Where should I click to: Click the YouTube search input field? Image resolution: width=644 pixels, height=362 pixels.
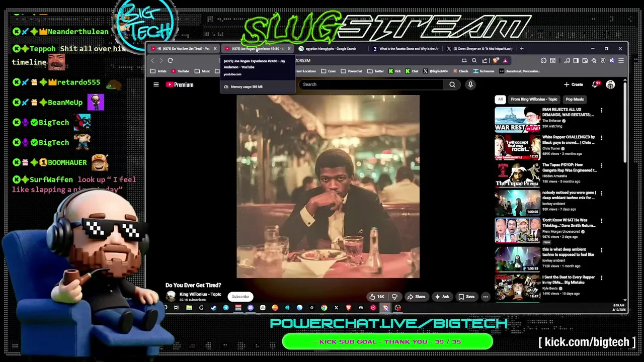(x=372, y=84)
